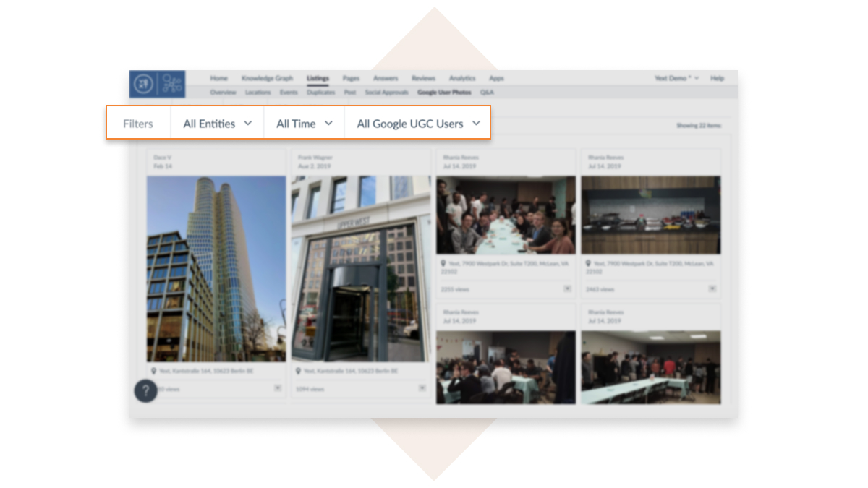Open the Yext Demo account dropdown

[676, 78]
